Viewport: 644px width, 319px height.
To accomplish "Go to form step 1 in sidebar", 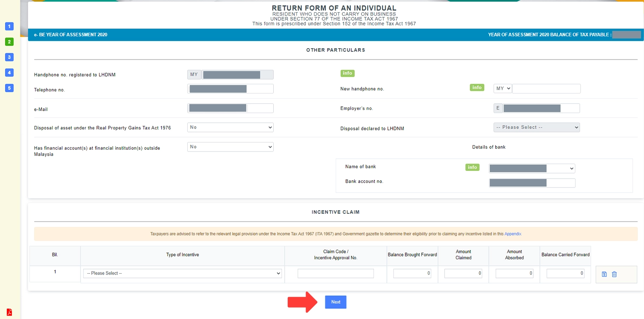I will (x=9, y=26).
